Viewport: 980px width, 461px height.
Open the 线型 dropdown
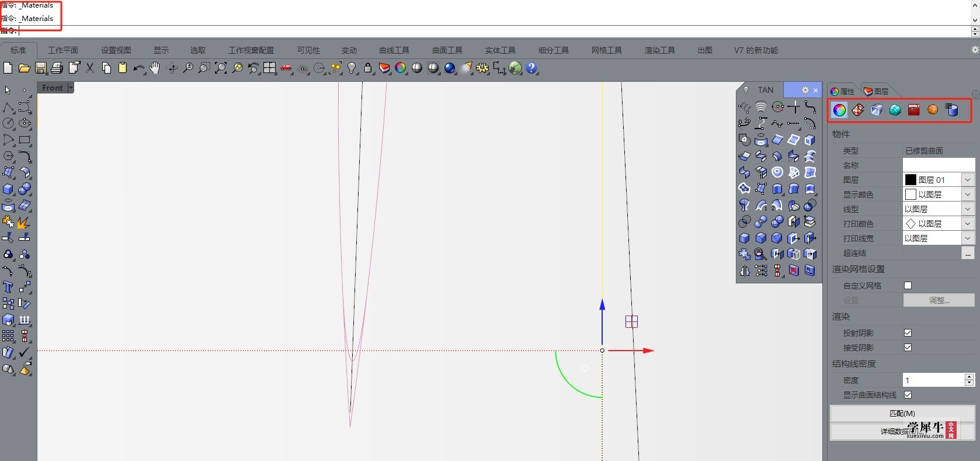[968, 209]
